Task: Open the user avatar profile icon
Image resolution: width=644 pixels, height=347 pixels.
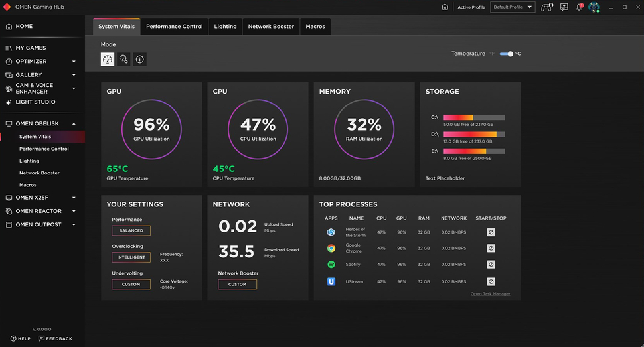Action: click(594, 7)
